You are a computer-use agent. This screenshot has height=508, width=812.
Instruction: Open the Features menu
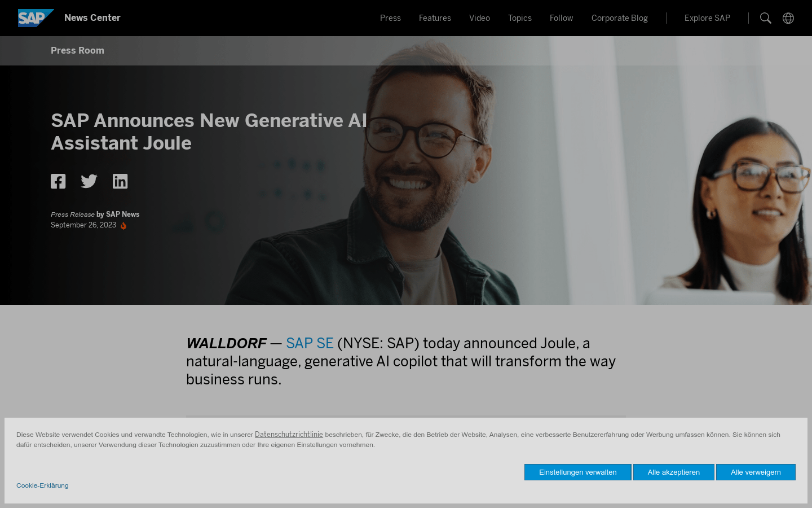[x=435, y=18]
